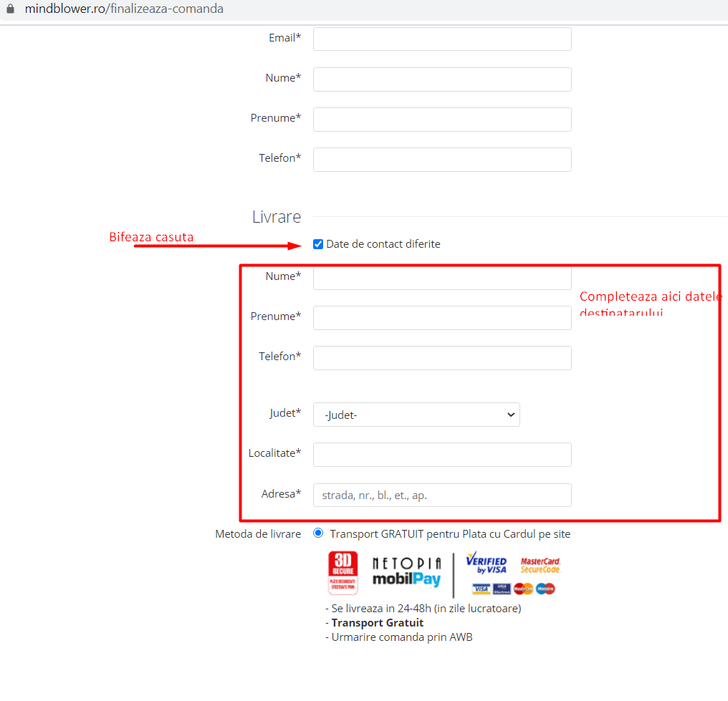The height and width of the screenshot is (701, 728).
Task: Click the Maestro card icon
Action: coord(545,589)
